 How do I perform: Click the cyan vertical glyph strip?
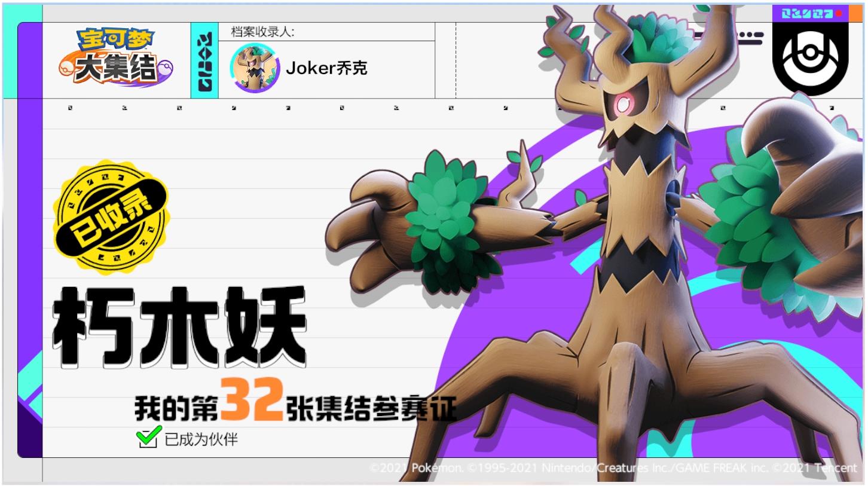tap(204, 61)
